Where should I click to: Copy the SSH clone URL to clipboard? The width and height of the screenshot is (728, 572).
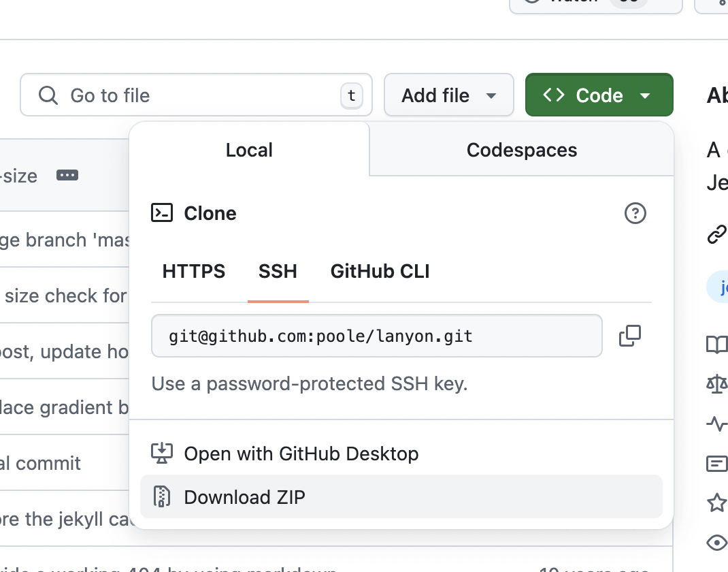tap(630, 336)
